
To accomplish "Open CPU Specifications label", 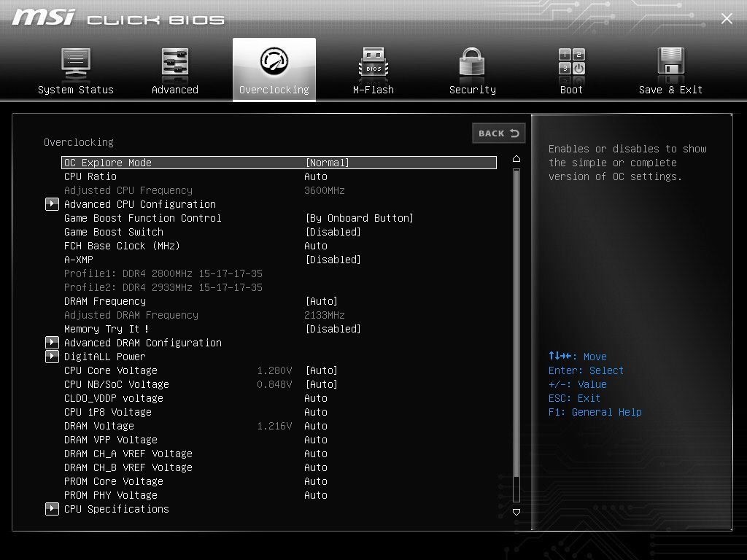I will coord(117,509).
